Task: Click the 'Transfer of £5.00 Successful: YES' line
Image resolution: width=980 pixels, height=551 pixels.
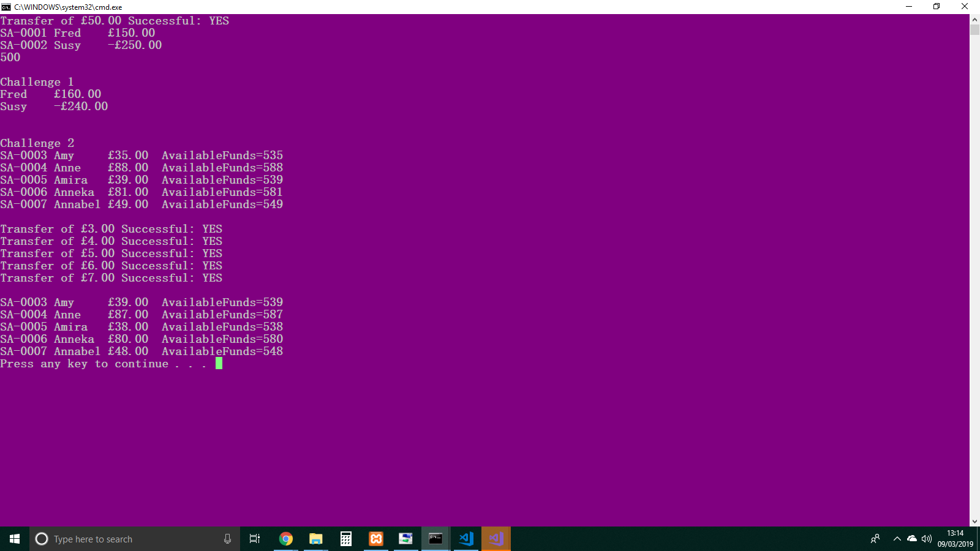Action: point(111,253)
